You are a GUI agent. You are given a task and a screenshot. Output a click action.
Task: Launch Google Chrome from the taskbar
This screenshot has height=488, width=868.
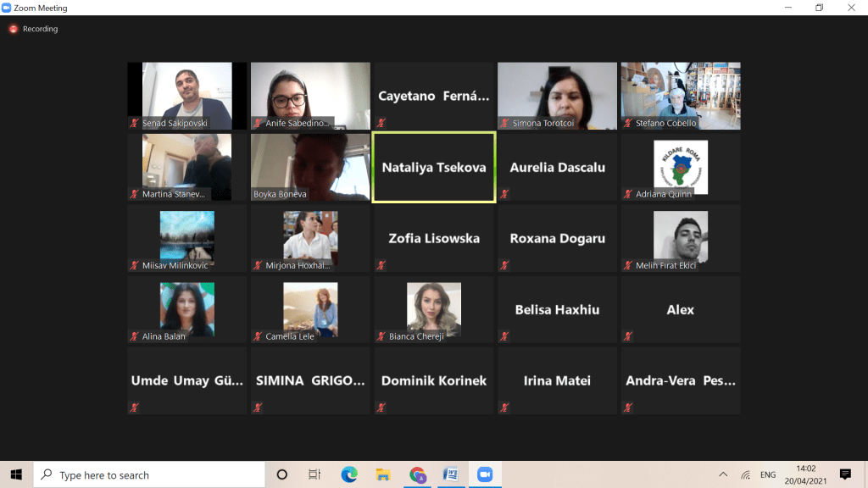click(416, 474)
